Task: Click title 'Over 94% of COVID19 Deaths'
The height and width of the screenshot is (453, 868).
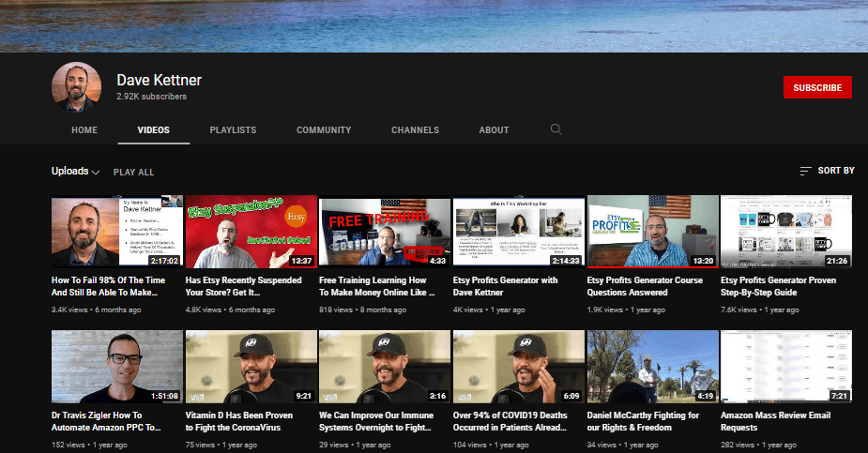Action: 510,421
